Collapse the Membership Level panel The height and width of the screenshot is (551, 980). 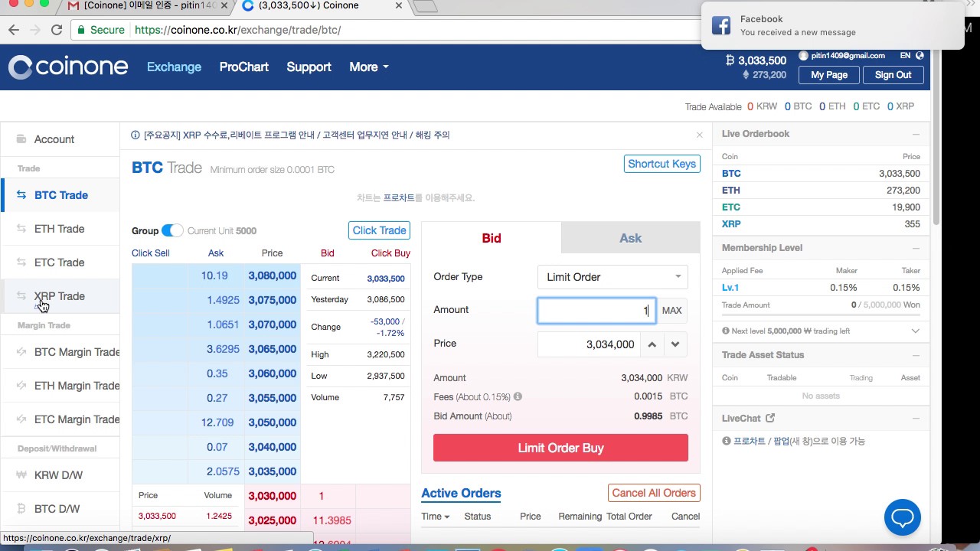(x=916, y=248)
